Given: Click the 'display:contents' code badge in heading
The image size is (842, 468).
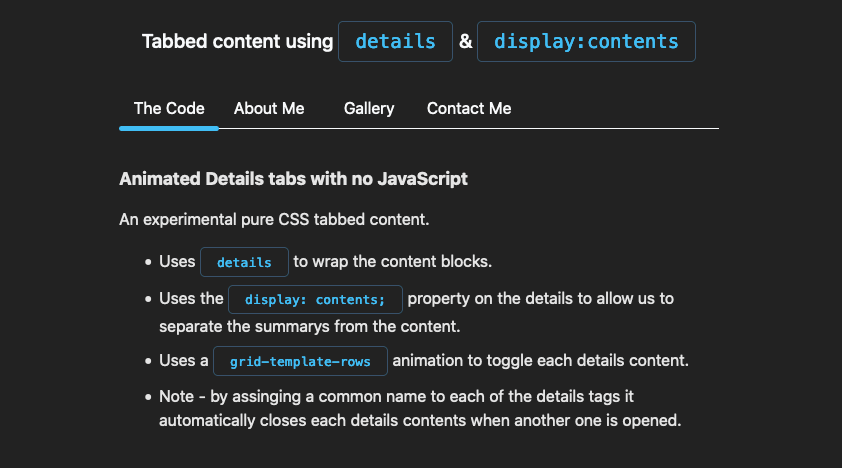Looking at the screenshot, I should (586, 41).
